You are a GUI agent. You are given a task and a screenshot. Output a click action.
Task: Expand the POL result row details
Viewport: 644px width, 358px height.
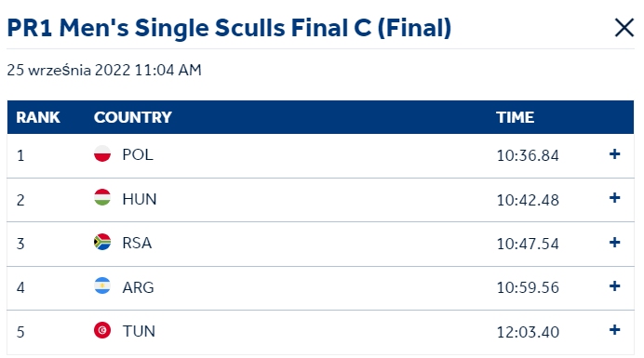point(614,154)
